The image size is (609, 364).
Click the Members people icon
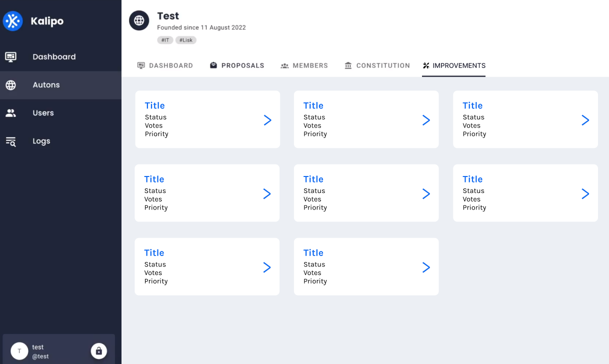[284, 65]
